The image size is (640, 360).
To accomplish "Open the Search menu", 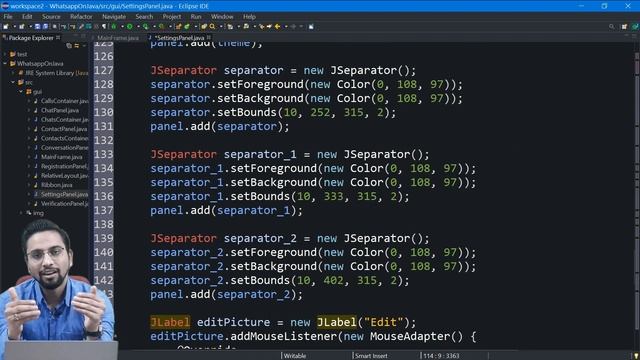I will tap(144, 17).
